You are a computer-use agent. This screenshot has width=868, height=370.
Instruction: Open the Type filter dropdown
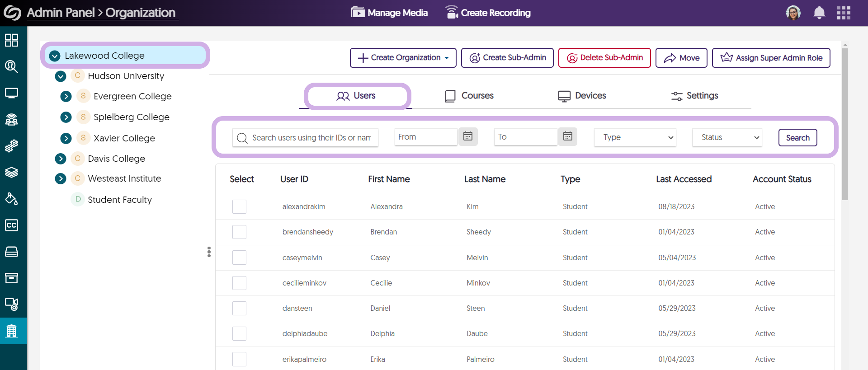click(x=635, y=137)
